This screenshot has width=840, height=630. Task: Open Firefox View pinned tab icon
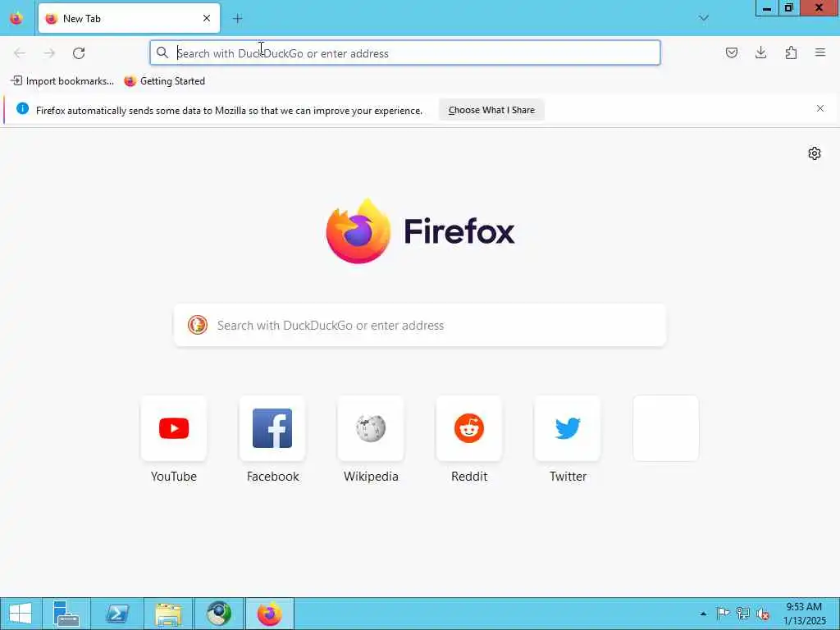click(x=16, y=18)
